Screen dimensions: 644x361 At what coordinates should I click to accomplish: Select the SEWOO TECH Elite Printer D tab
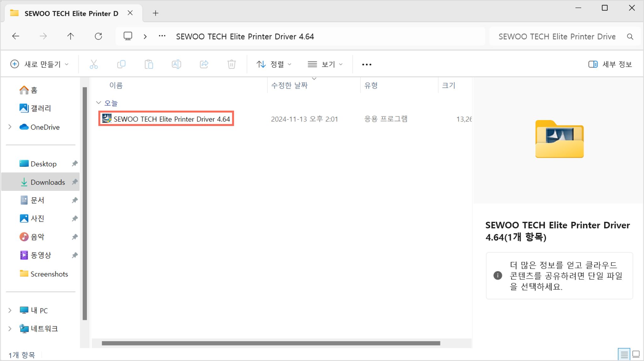(71, 14)
